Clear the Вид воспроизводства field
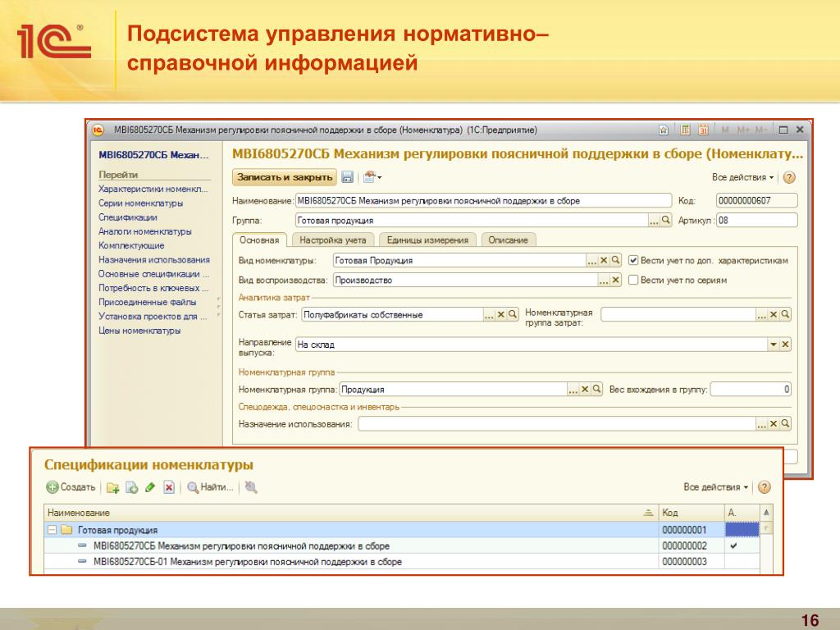 tap(615, 281)
